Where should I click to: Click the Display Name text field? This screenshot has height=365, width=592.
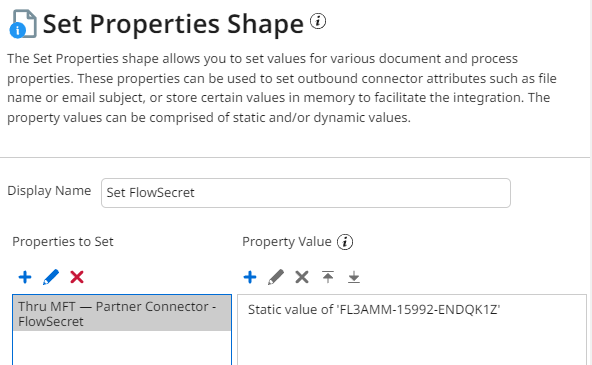point(306,193)
